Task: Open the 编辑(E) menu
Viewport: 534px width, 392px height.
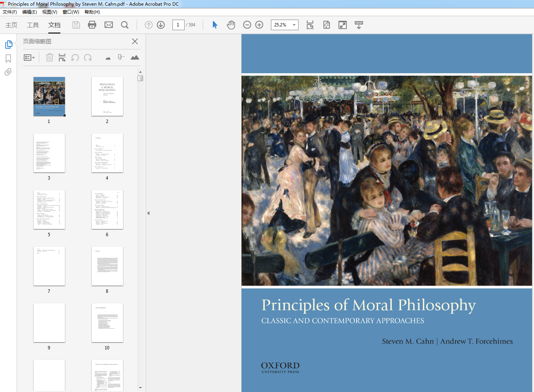Action: click(x=29, y=12)
